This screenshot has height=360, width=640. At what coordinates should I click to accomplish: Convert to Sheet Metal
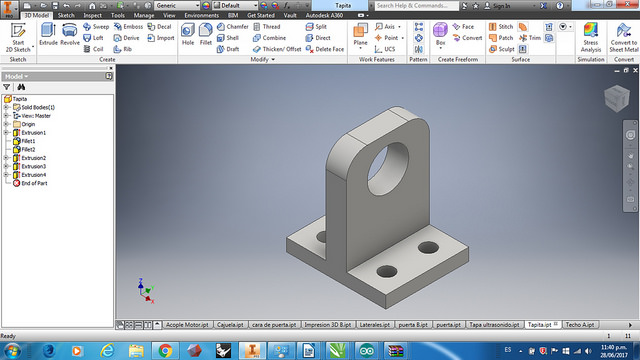pyautogui.click(x=624, y=38)
